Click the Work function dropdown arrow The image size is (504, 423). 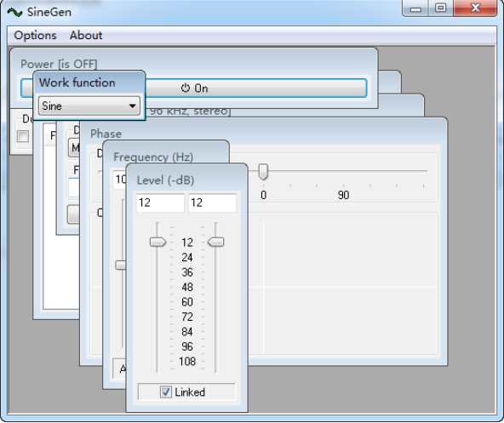coord(132,106)
